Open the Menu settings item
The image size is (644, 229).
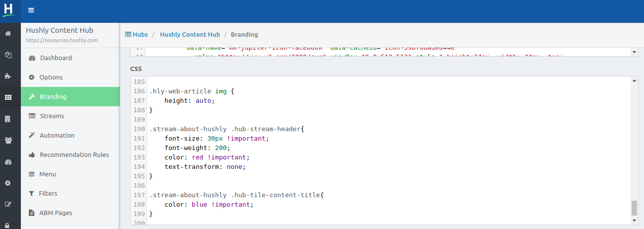(x=70, y=174)
